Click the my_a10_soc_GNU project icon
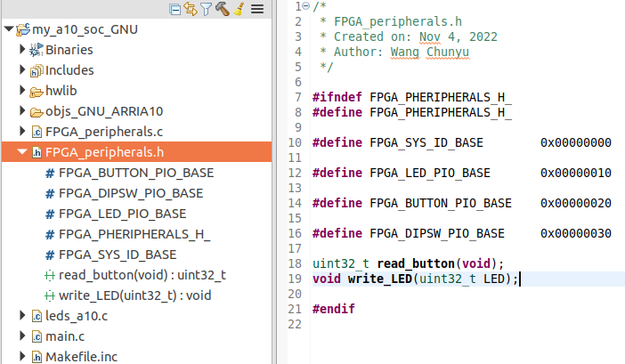Image resolution: width=625 pixels, height=364 pixels. (x=23, y=29)
